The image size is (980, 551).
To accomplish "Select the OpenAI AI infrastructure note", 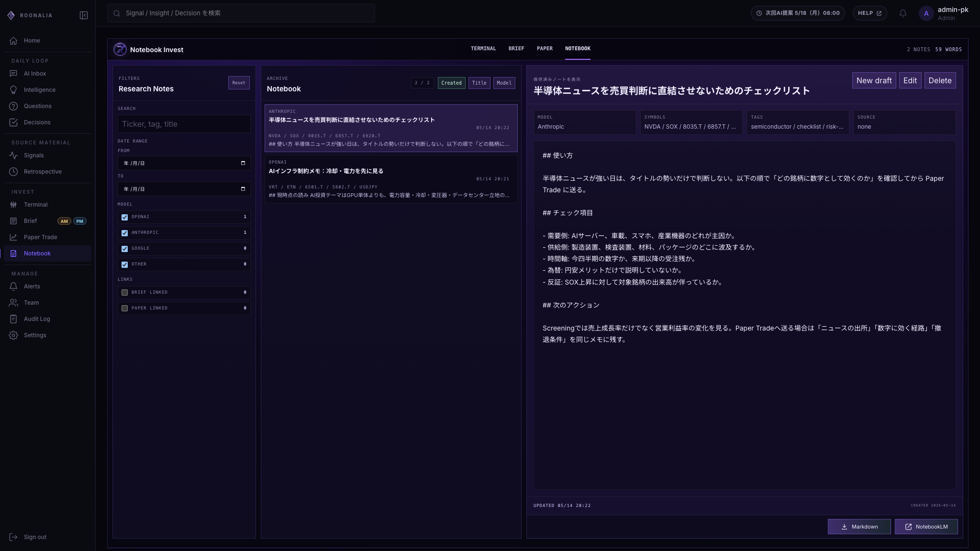I will point(391,179).
